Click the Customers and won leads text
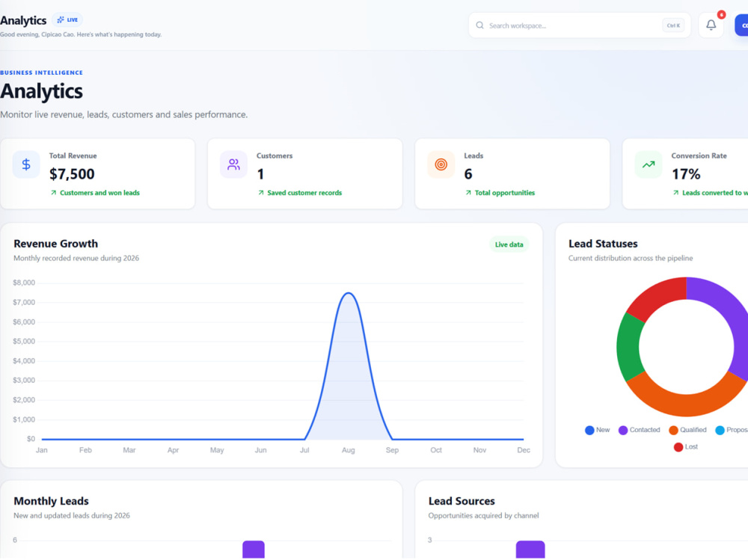The height and width of the screenshot is (560, 748). [x=99, y=193]
